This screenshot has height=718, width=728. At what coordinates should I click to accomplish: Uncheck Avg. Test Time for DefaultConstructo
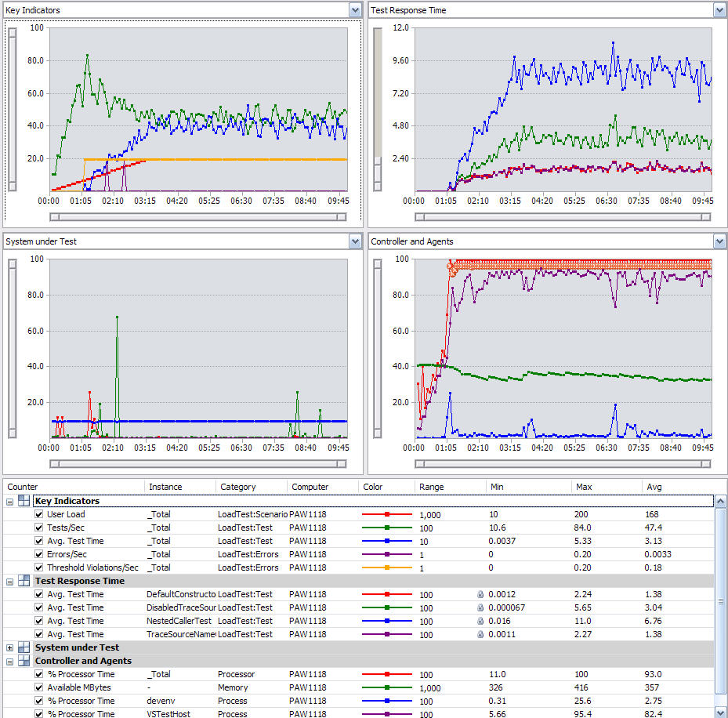coord(39,594)
